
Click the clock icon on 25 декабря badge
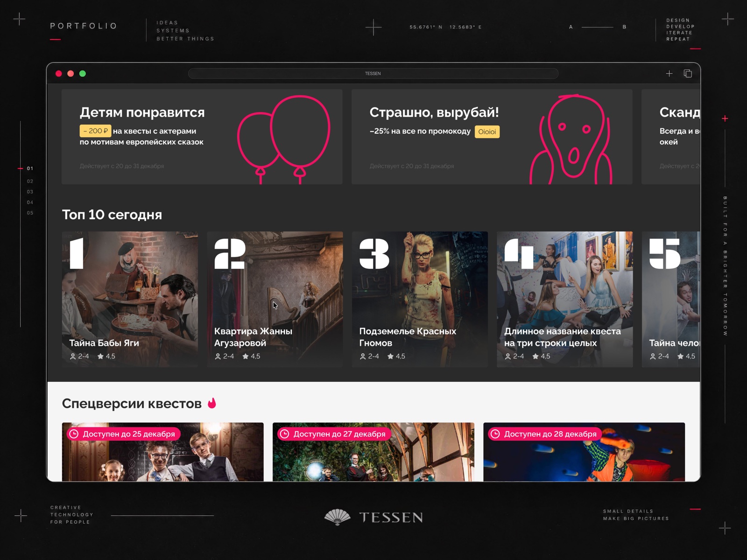pos(74,434)
